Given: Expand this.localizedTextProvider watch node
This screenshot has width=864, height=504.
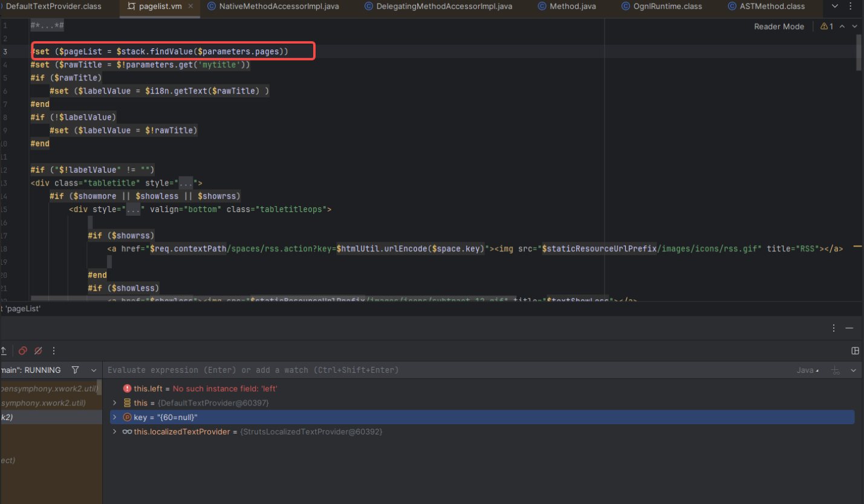Looking at the screenshot, I should (114, 431).
